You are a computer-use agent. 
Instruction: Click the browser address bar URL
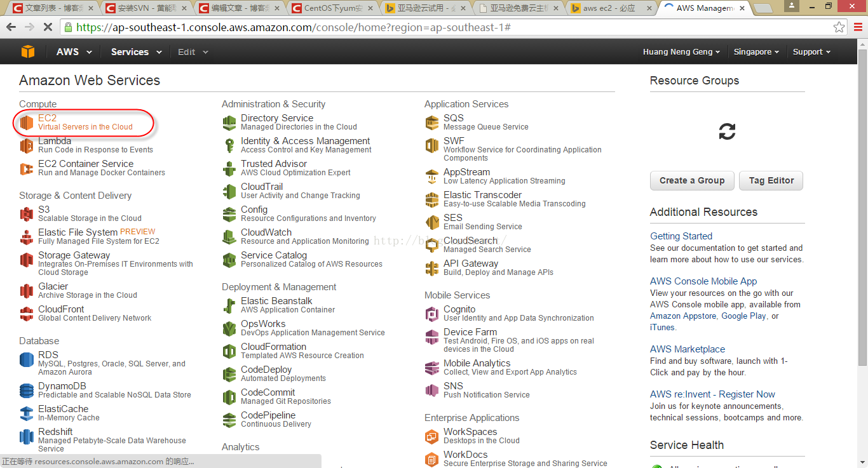(x=294, y=27)
